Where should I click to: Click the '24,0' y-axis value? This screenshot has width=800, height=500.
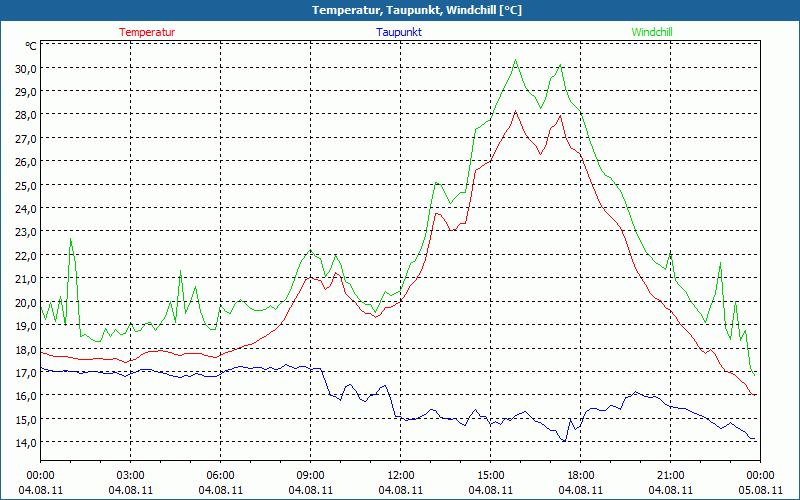(26, 209)
